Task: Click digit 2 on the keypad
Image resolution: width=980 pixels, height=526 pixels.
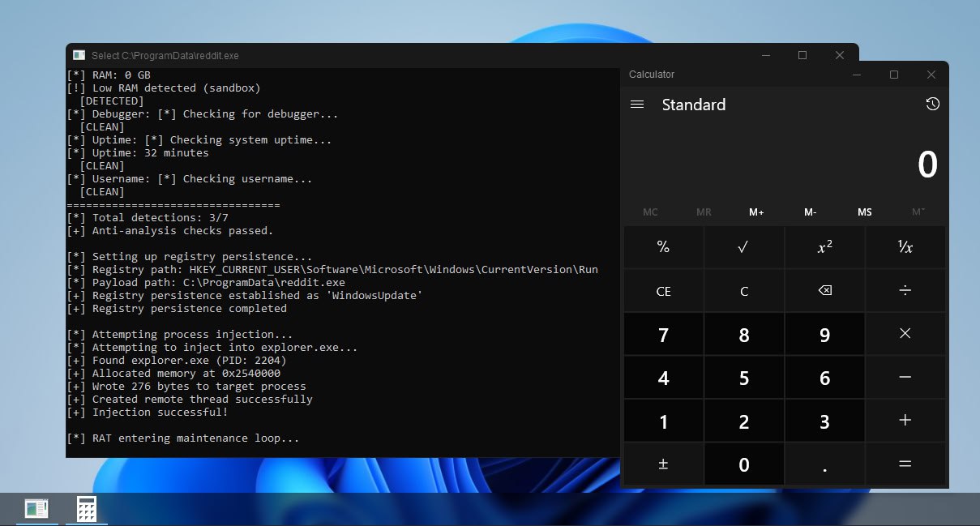Action: tap(744, 421)
